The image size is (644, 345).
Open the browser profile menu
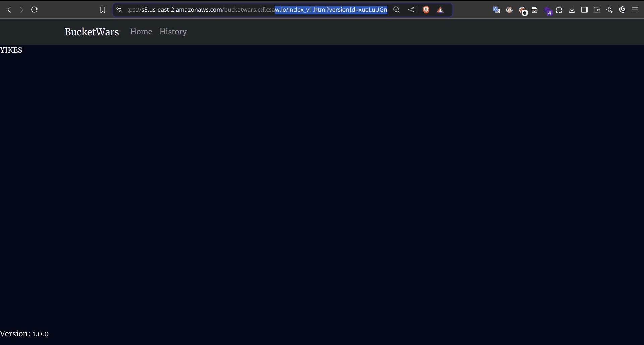509,10
